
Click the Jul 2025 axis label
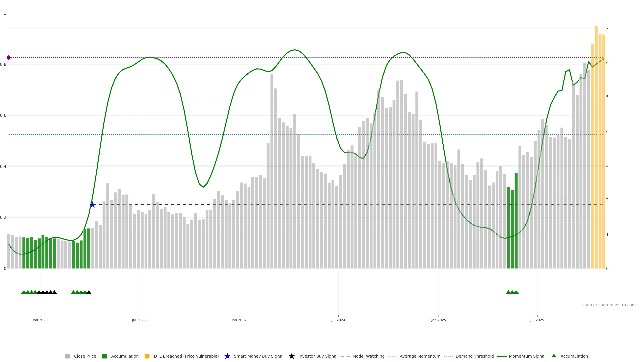[x=537, y=320]
